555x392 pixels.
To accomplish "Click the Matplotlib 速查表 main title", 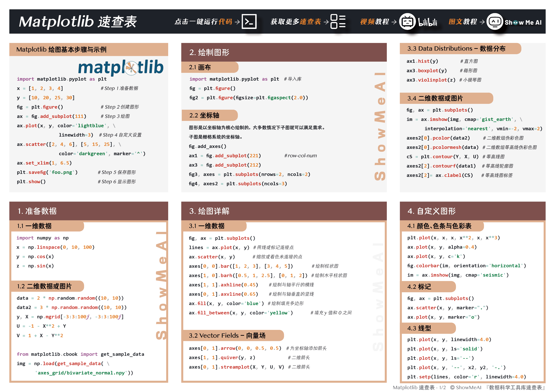I will pyautogui.click(x=78, y=22).
